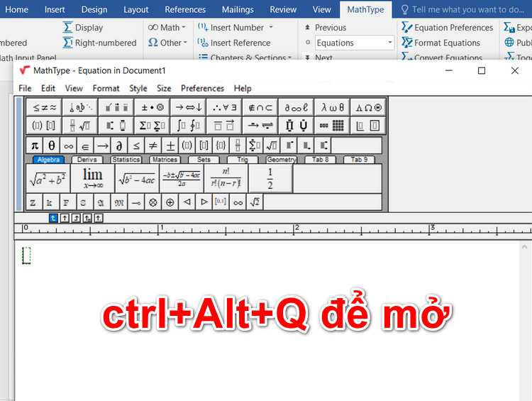Image resolution: width=532 pixels, height=401 pixels.
Task: Insert square root of a²+b² expression
Action: click(48, 179)
